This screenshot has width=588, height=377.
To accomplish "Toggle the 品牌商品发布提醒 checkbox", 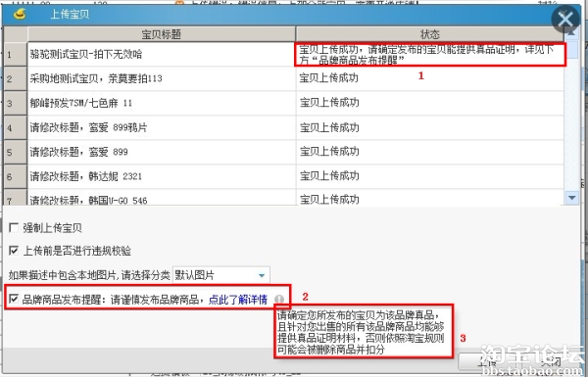I will [14, 299].
